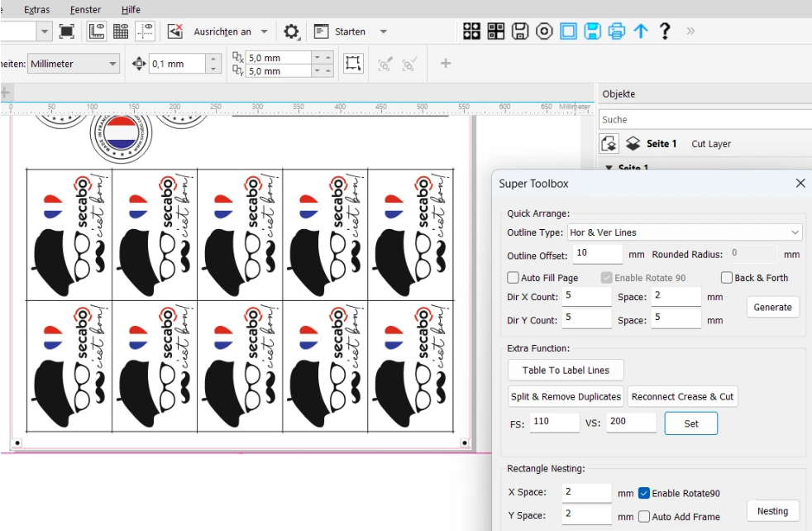Close the Super Toolbox dialog
Screen dimensions: 812x531
click(800, 183)
